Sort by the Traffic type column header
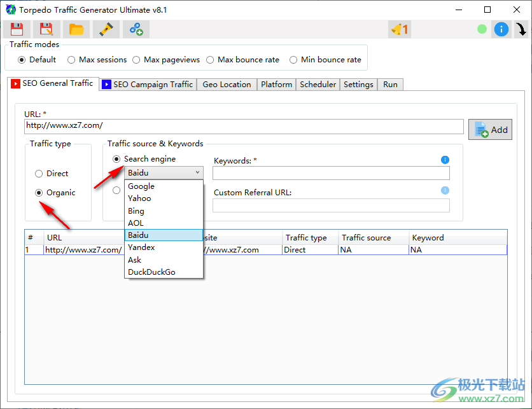 310,238
